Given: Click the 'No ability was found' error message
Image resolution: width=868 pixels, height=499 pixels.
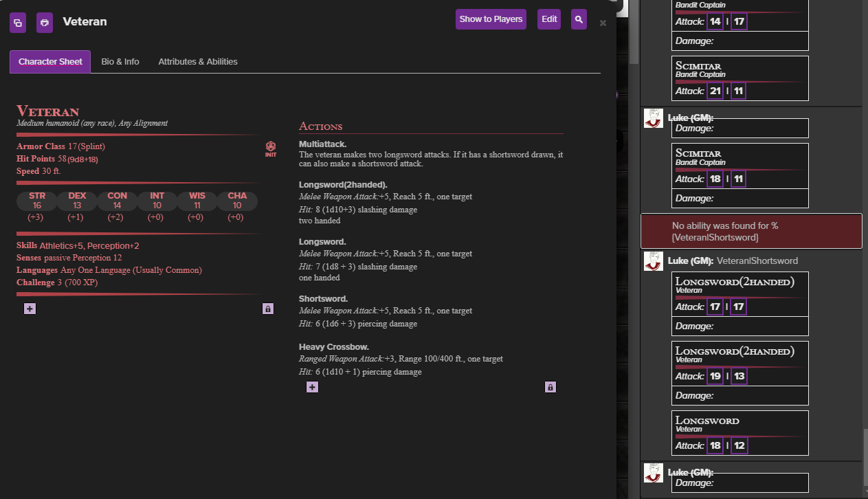Looking at the screenshot, I should (x=751, y=232).
